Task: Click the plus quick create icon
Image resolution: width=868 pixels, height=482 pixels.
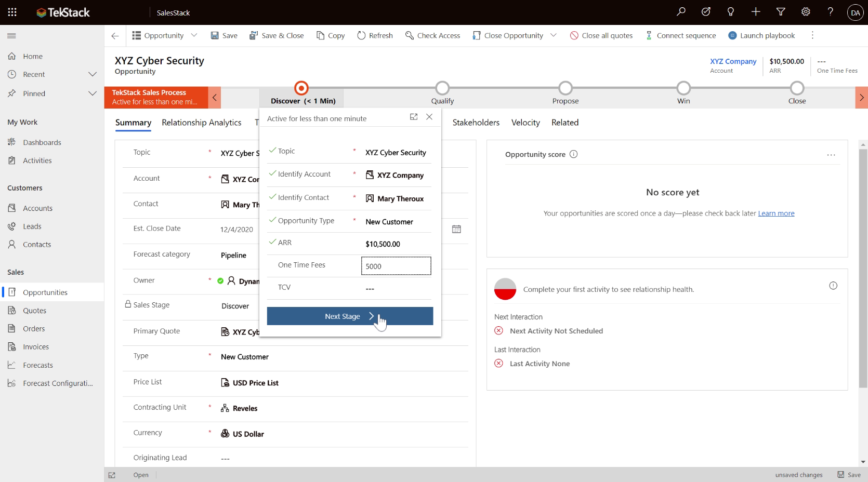Action: click(756, 12)
